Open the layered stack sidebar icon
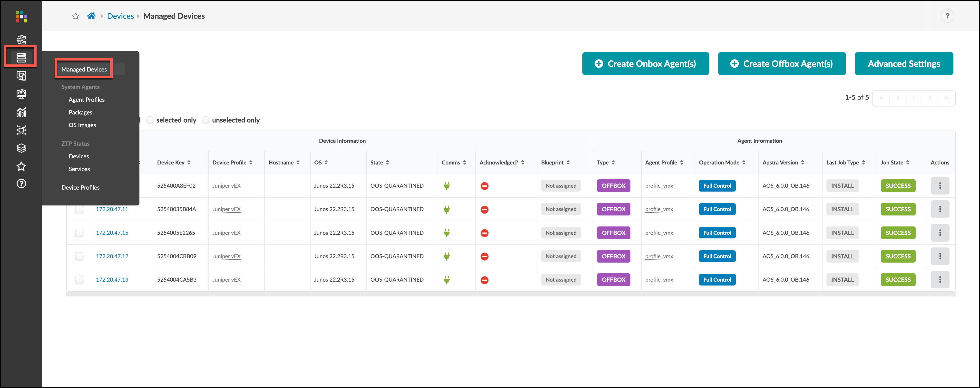Screen dimensions: 980x388 coord(21,148)
